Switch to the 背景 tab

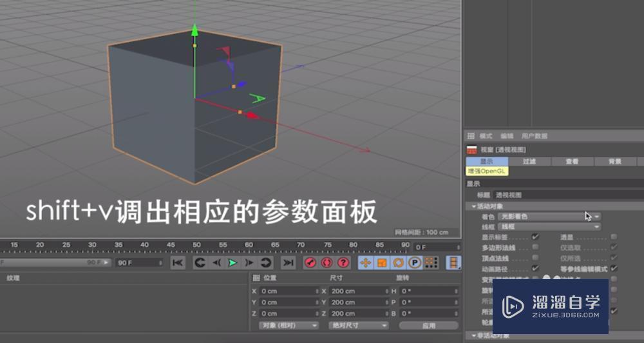[x=615, y=161]
